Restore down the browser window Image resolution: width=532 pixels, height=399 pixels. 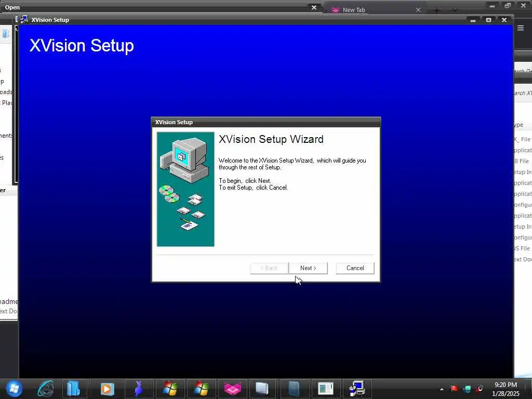tap(508, 6)
